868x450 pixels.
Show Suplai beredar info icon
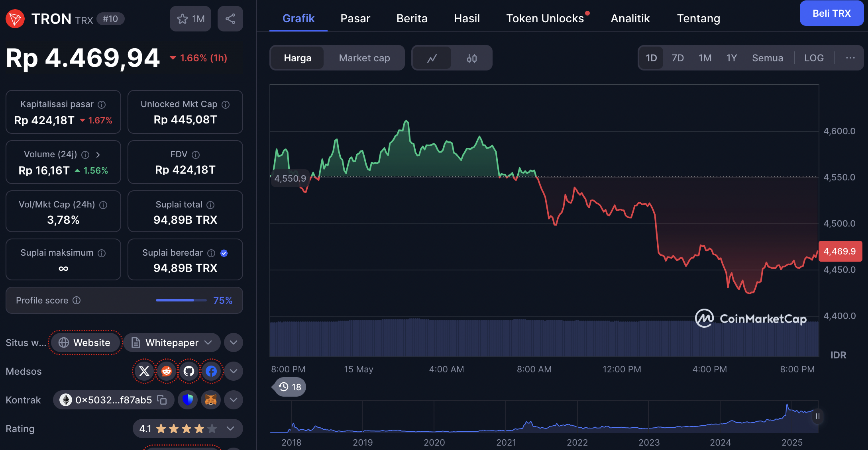(211, 253)
